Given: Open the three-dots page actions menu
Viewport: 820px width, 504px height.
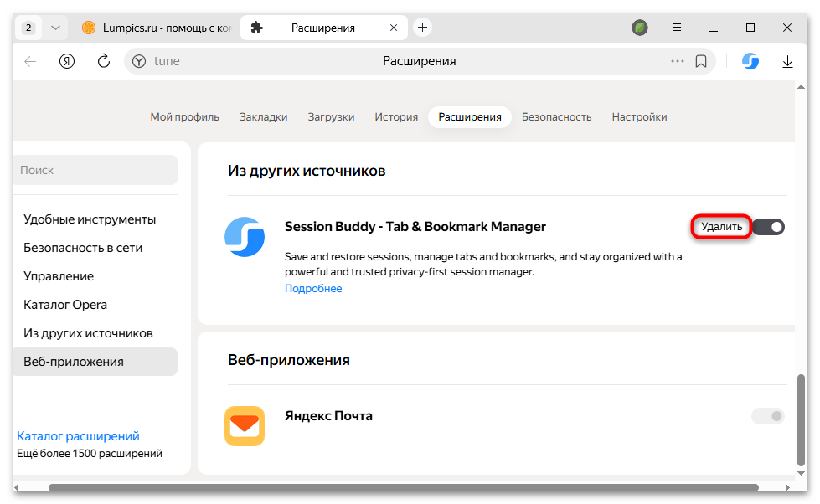Looking at the screenshot, I should click(x=678, y=61).
